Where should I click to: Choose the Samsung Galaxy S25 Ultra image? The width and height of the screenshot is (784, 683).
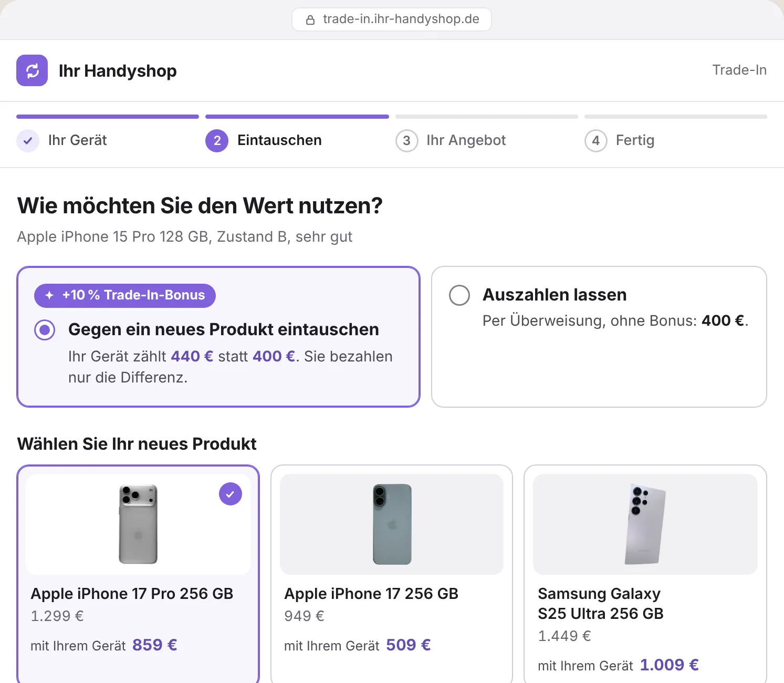coord(645,524)
